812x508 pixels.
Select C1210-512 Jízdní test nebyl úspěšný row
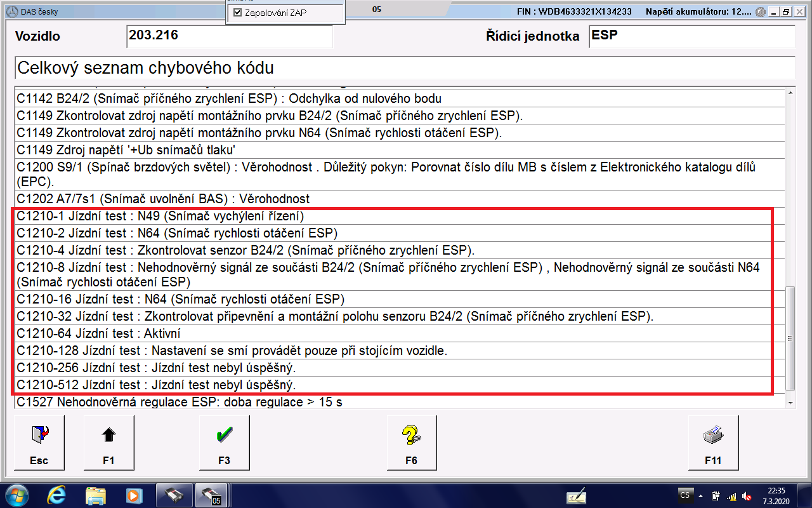coord(399,385)
